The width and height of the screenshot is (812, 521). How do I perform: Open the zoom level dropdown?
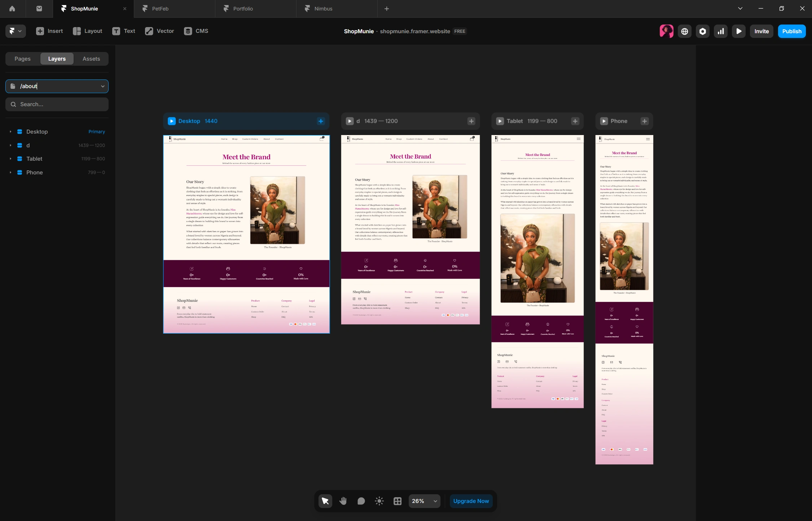[x=423, y=501]
